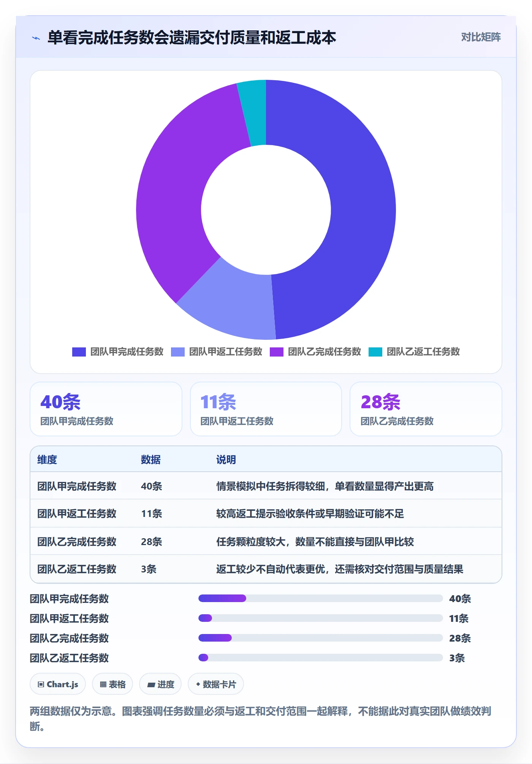Click the "40条" stat card figure
The height and width of the screenshot is (764, 532).
(x=60, y=402)
